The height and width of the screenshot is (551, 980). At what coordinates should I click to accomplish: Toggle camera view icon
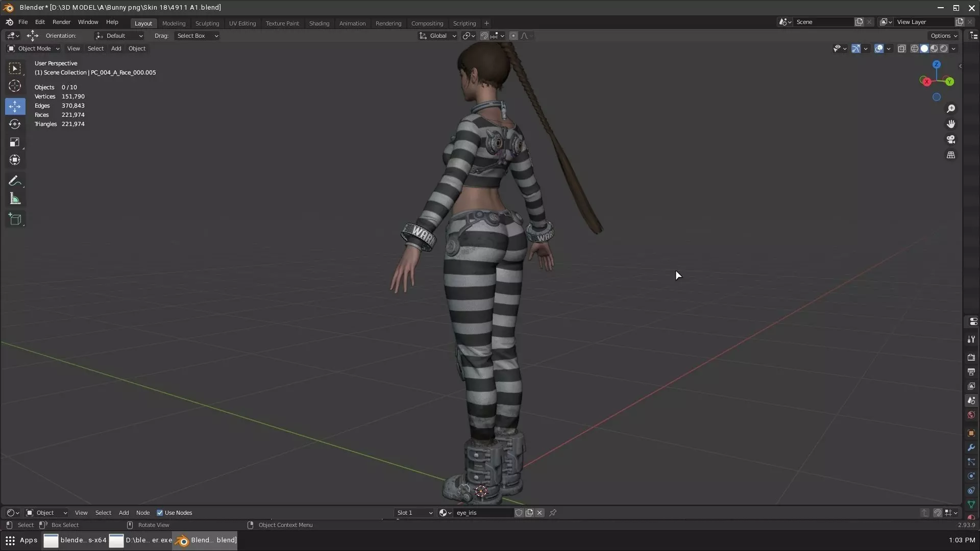(951, 139)
